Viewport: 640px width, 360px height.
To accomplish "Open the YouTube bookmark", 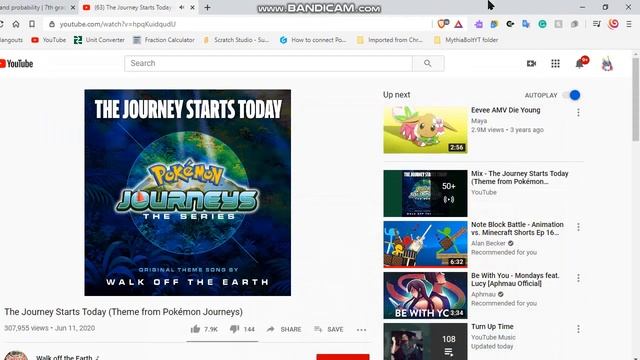I will 49,40.
